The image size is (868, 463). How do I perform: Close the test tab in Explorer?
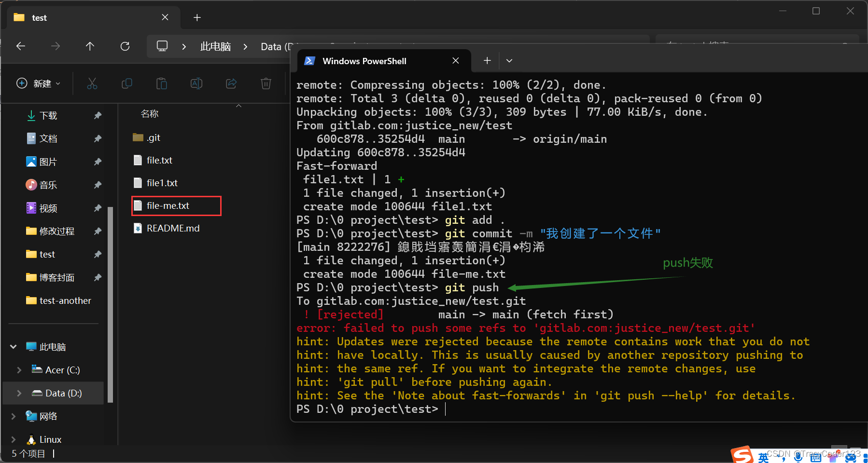coord(165,17)
